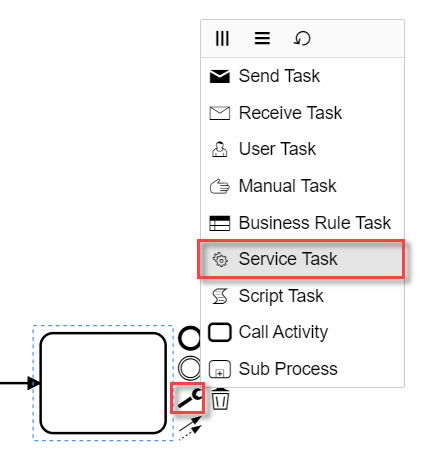
Task: Activate the connect arrows tool
Action: click(190, 428)
